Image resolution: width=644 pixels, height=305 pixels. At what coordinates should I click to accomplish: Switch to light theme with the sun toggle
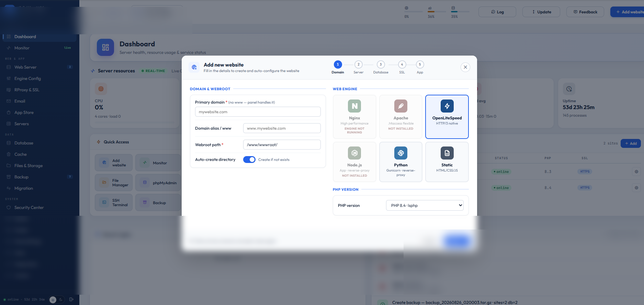coord(53,300)
